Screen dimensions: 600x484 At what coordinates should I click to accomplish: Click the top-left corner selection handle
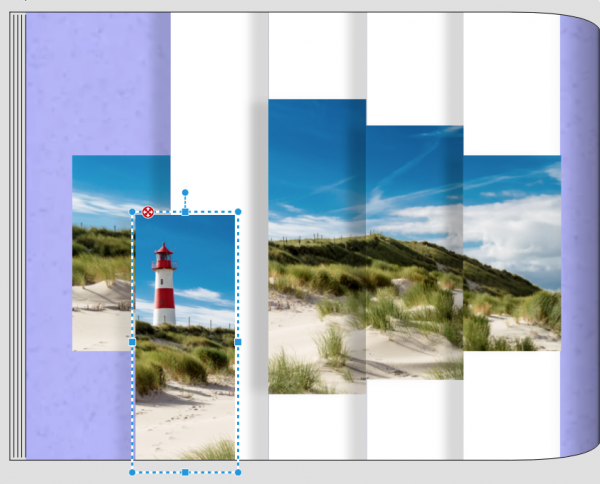132,212
